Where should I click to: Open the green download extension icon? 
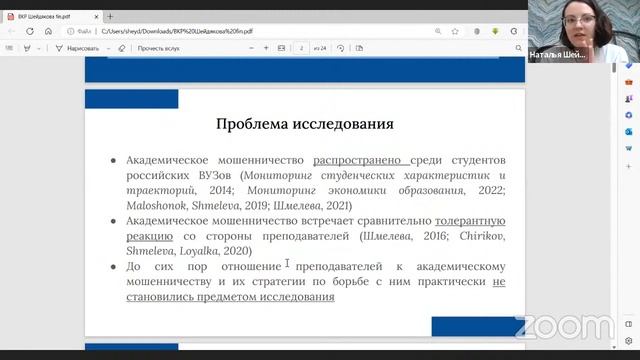[x=495, y=31]
